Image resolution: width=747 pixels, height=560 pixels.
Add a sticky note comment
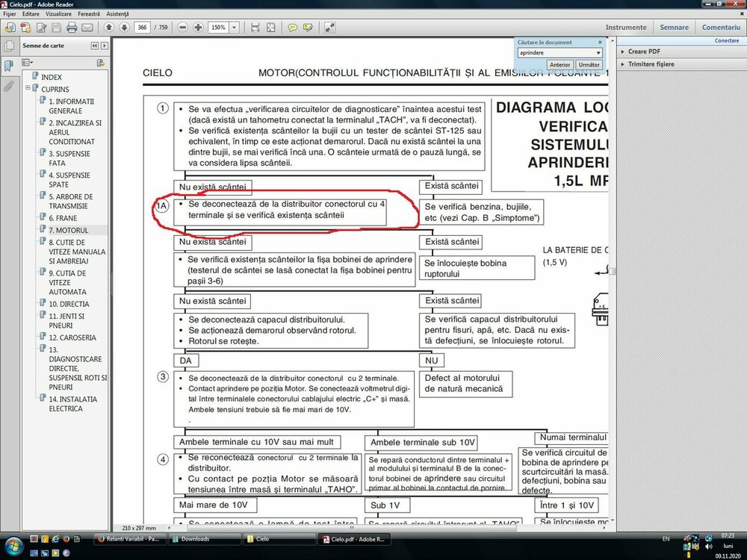coord(293,28)
